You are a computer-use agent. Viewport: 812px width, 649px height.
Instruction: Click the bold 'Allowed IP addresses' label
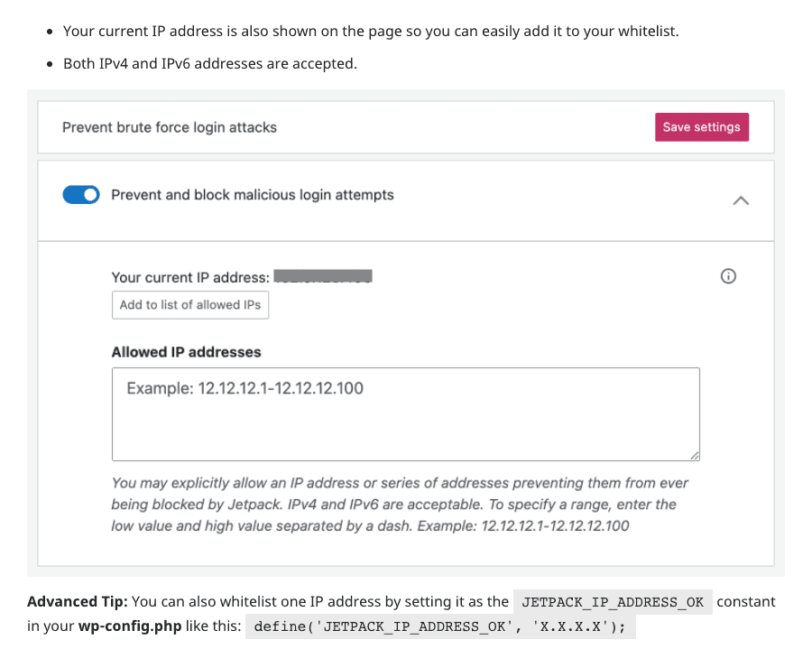[187, 352]
